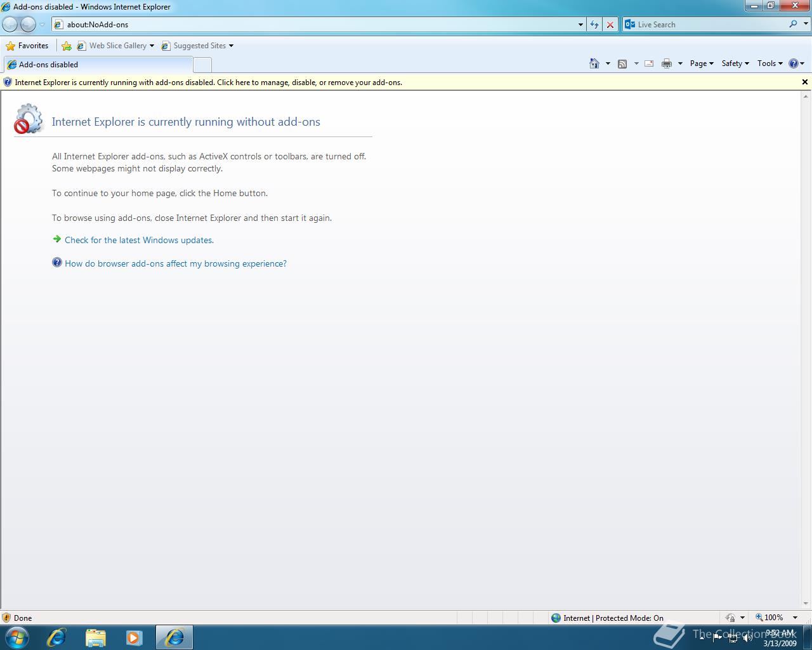
Task: Click the Home icon in the command bar
Action: coord(594,63)
